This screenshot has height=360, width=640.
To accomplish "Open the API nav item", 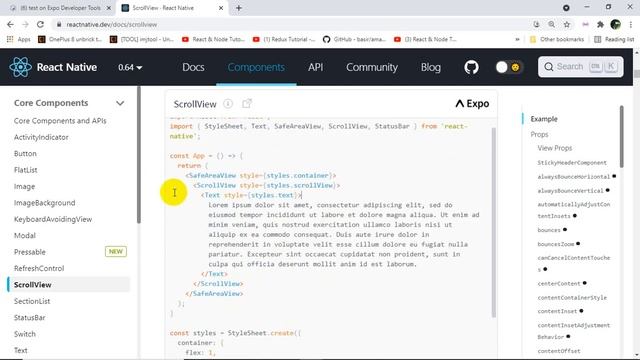I will 316,67.
